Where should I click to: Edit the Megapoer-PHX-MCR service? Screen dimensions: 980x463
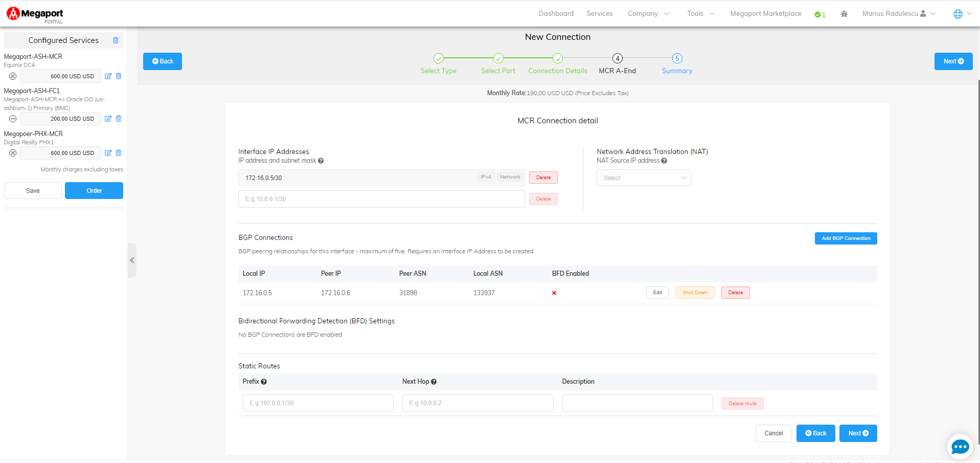(108, 153)
